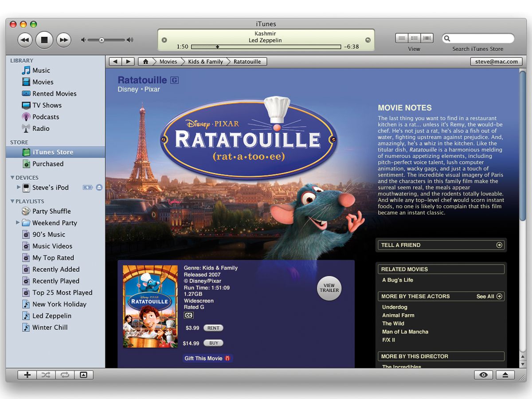Click the RENT button for $3.99

pos(213,328)
